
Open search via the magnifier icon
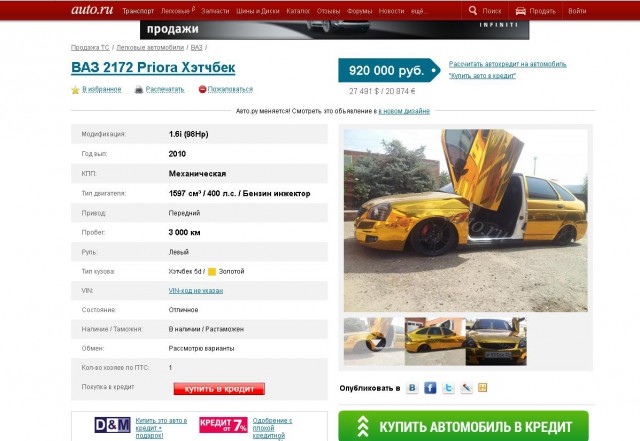473,11
